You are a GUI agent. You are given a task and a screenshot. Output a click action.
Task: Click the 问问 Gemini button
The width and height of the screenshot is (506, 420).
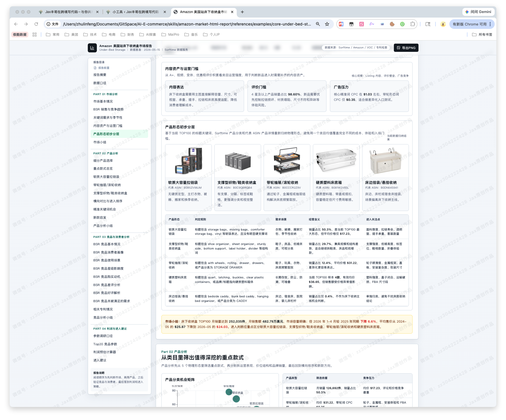point(478,12)
